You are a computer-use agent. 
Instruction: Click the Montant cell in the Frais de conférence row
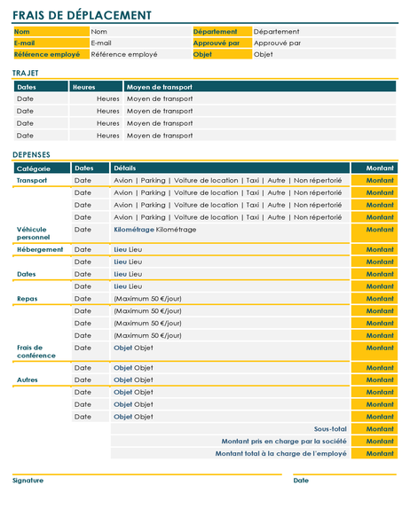coord(374,351)
